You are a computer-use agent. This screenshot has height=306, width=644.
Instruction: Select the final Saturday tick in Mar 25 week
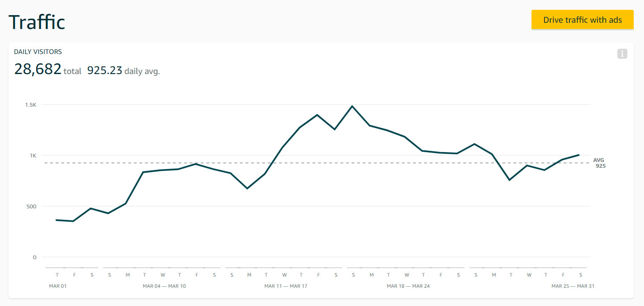point(581,274)
